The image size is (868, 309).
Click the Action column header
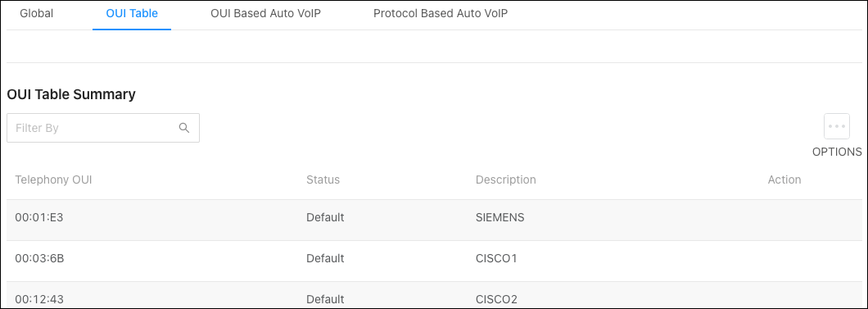click(x=784, y=180)
